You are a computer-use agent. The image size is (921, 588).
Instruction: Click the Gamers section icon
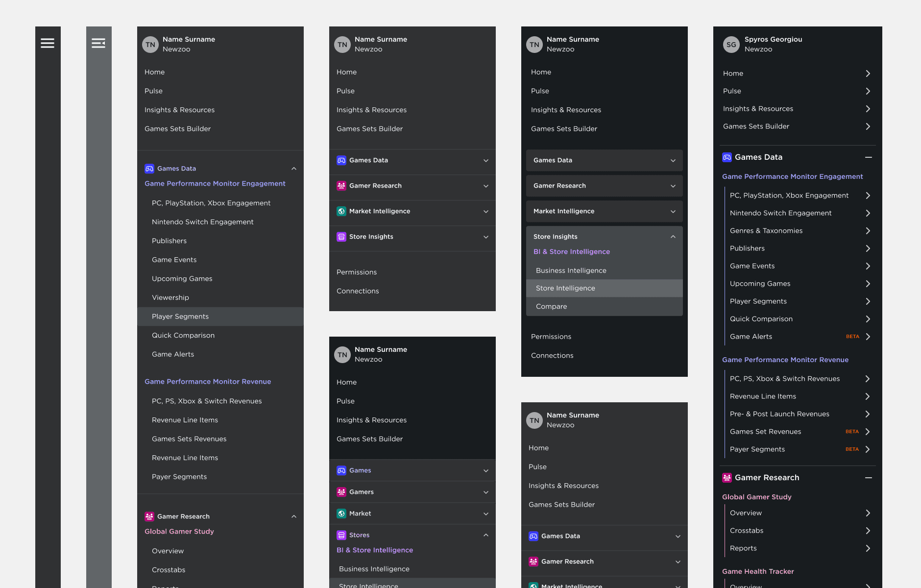point(341,491)
